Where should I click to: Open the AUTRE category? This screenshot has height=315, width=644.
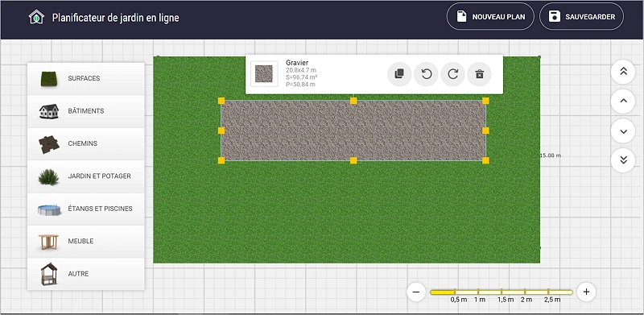pyautogui.click(x=86, y=274)
